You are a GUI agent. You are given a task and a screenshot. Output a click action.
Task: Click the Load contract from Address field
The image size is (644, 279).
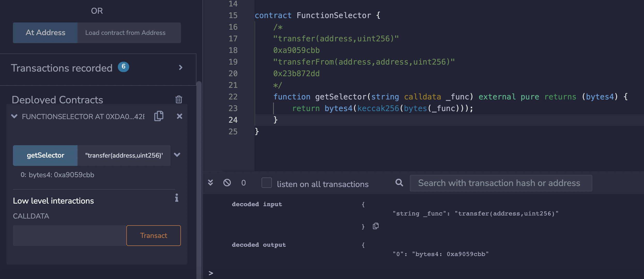tap(129, 33)
